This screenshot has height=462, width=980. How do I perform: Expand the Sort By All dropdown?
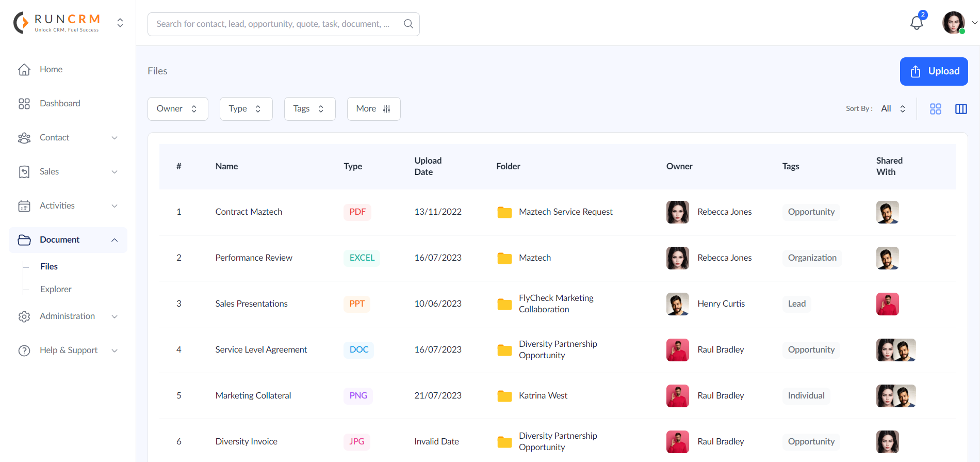[x=893, y=109]
